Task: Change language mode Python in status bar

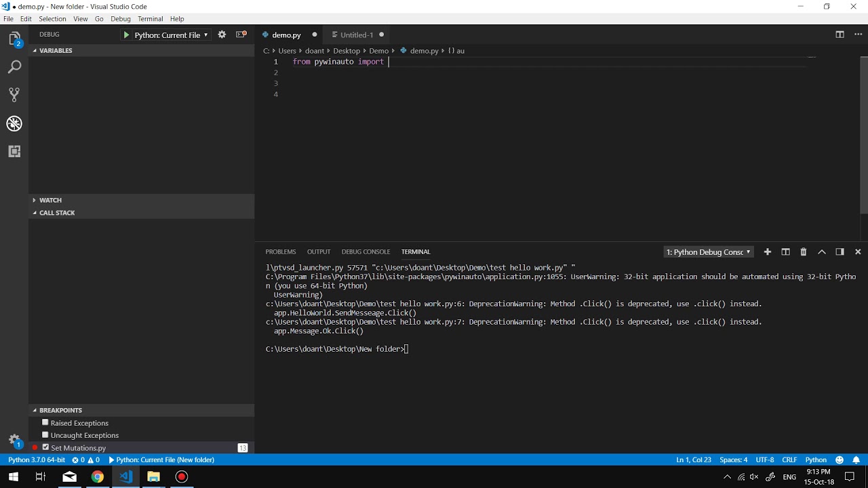Action: tap(816, 460)
